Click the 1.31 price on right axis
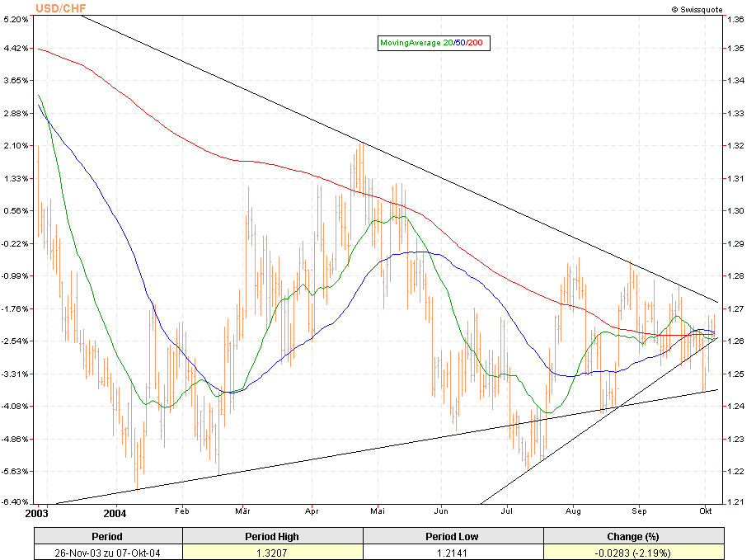The image size is (756, 560). tap(735, 178)
